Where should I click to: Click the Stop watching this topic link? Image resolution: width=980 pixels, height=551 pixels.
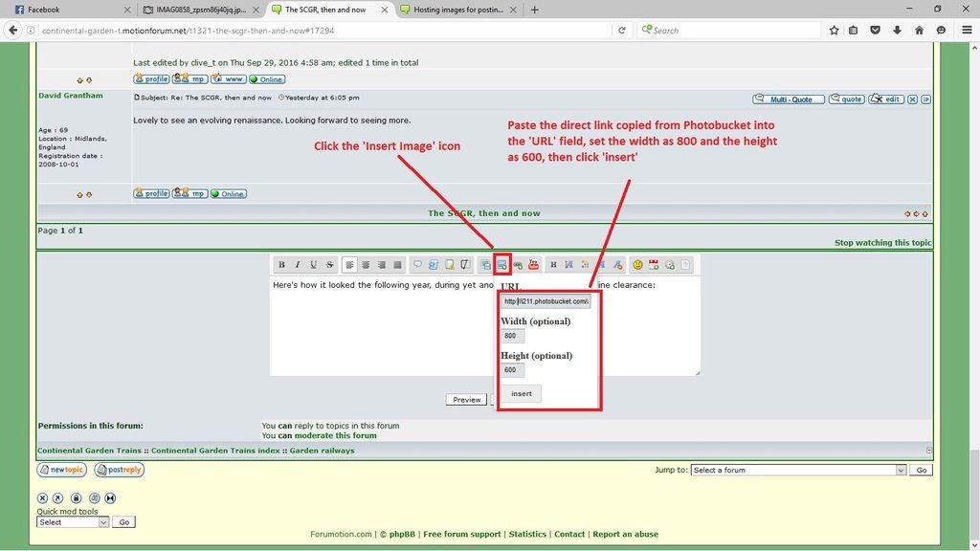coord(882,242)
